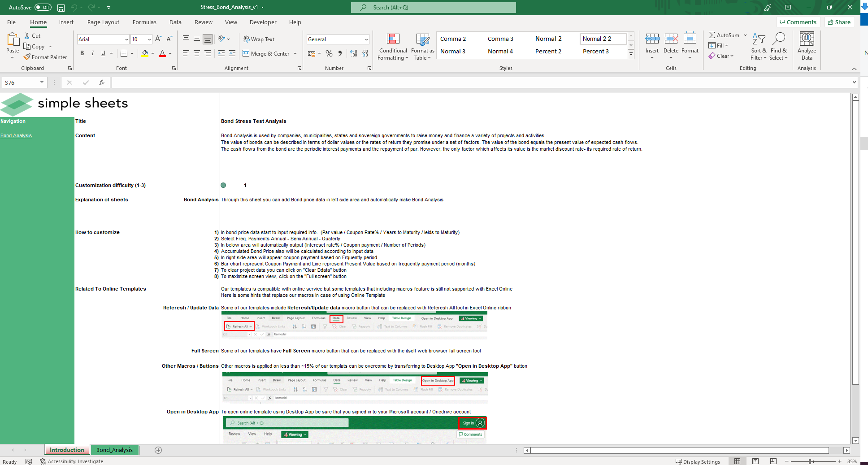Open the File menu
The height and width of the screenshot is (465, 868).
[12, 22]
